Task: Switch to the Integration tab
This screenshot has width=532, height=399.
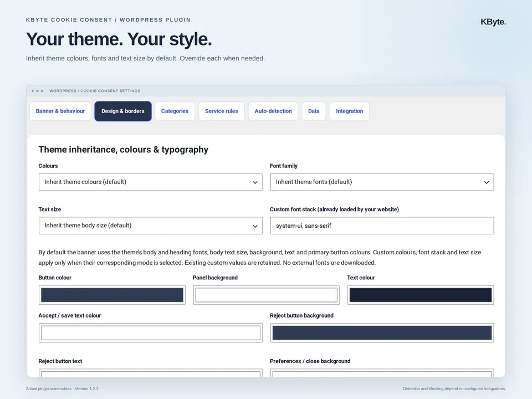Action: coord(350,111)
